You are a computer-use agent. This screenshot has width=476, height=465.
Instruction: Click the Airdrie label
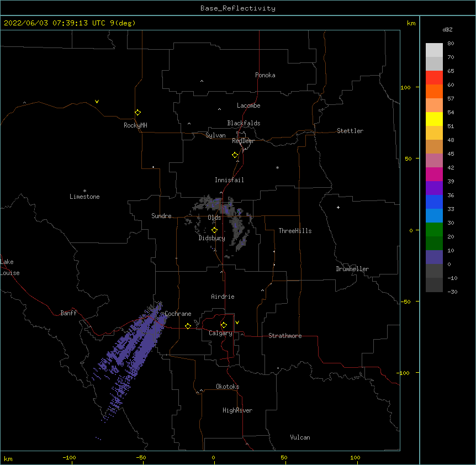pyautogui.click(x=223, y=297)
